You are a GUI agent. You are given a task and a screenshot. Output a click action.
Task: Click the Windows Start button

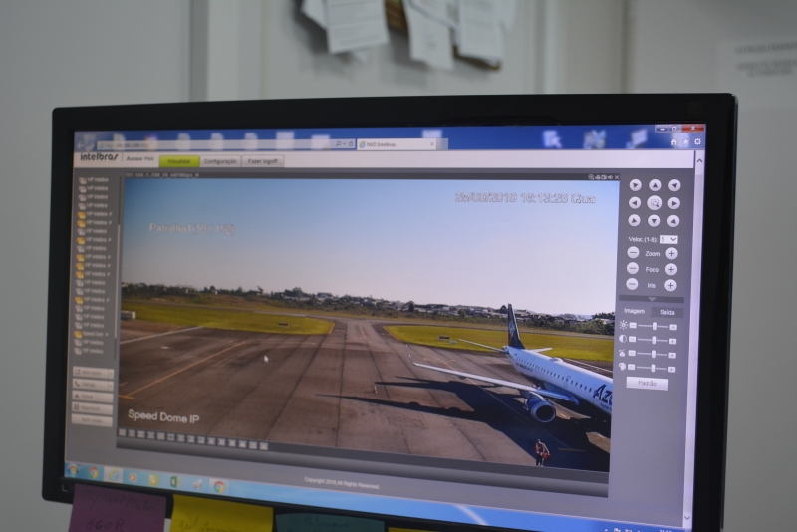pyautogui.click(x=73, y=469)
